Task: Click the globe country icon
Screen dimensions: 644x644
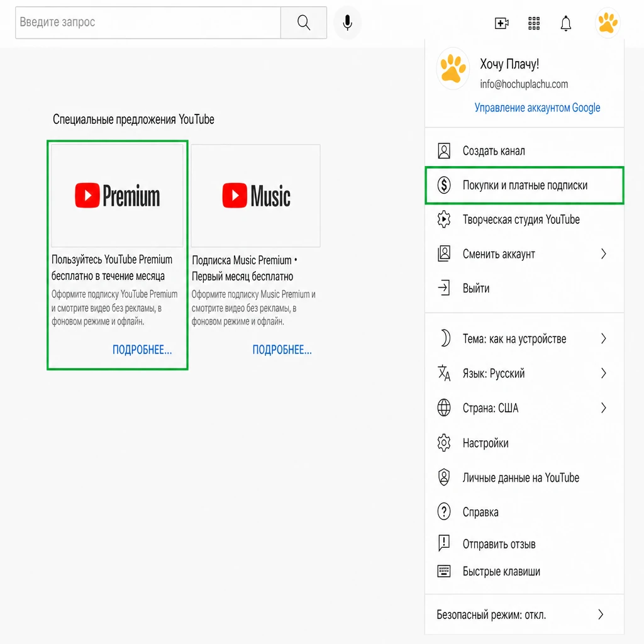Action: 444,408
